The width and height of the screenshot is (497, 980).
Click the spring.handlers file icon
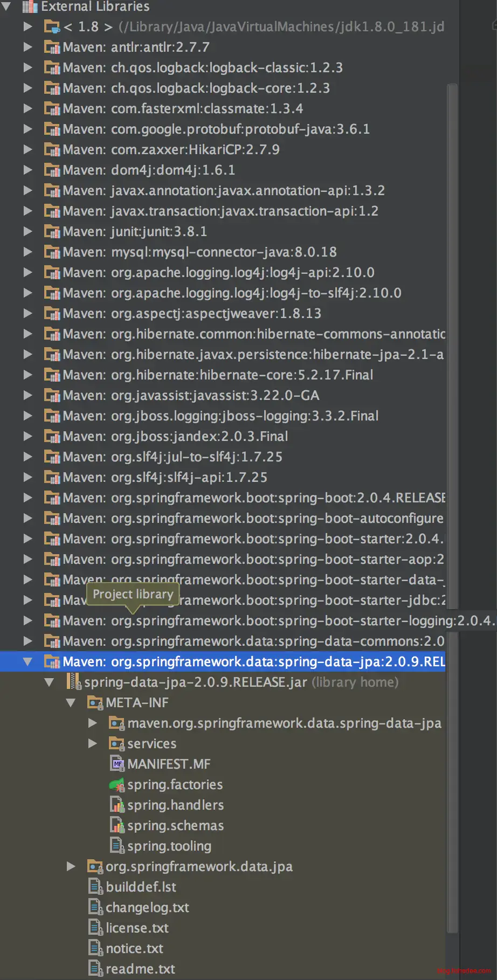coord(117,805)
